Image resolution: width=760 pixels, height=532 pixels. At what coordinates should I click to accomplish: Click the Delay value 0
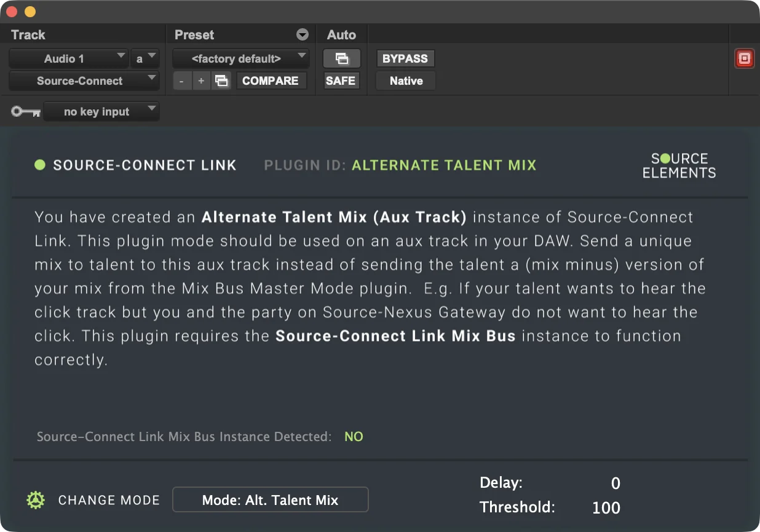[616, 483]
